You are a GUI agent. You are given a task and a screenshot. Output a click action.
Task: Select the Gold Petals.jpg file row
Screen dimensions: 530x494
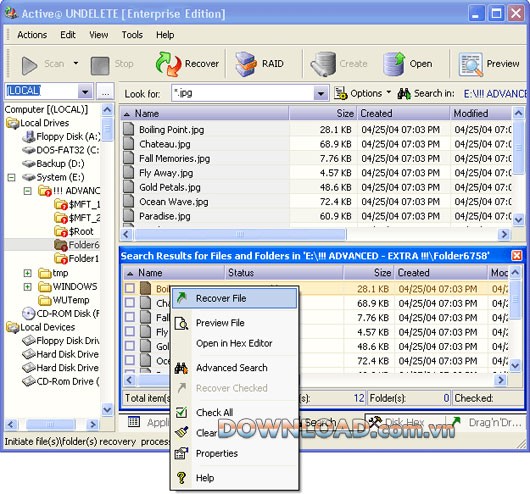point(316,187)
